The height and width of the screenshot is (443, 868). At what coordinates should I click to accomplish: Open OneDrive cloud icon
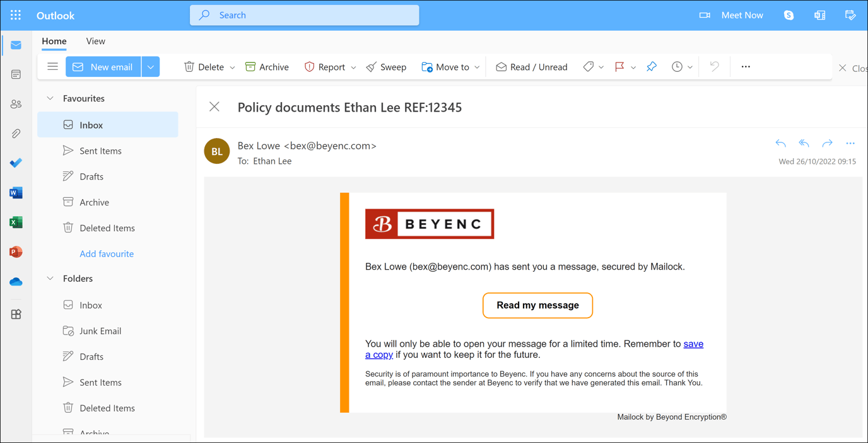16,282
